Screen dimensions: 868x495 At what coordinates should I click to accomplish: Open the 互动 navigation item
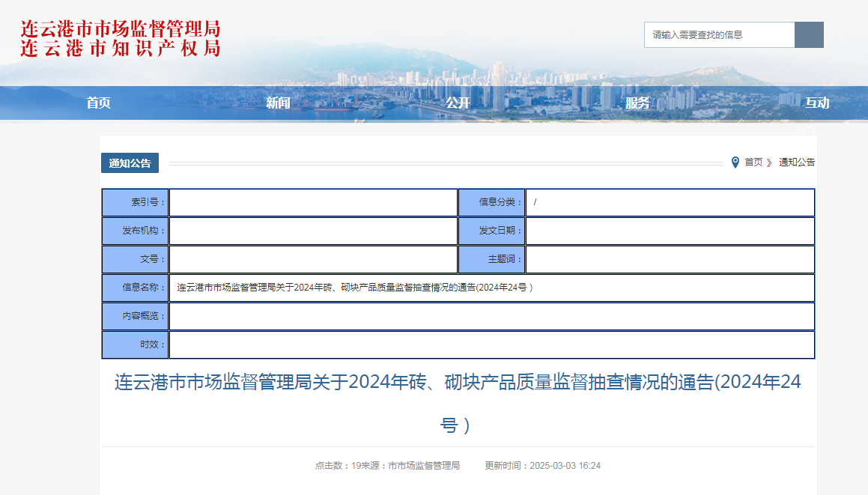(817, 103)
